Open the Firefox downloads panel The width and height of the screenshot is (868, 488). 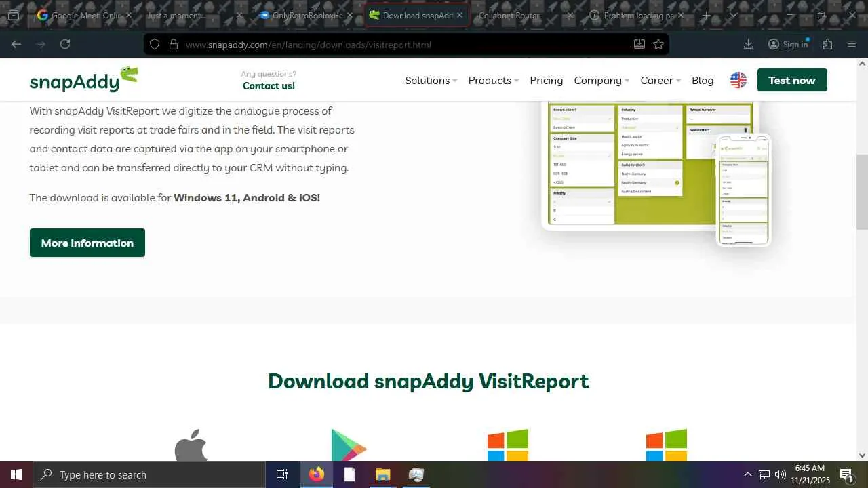(x=749, y=44)
